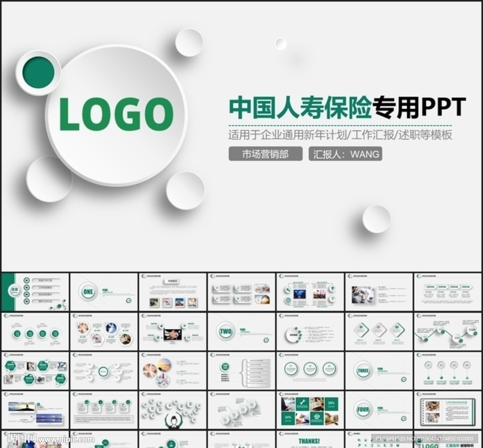Viewport: 483px width, 448px height.
Task: Select the title 中国人寿保险专用PPT
Action: pos(347,108)
